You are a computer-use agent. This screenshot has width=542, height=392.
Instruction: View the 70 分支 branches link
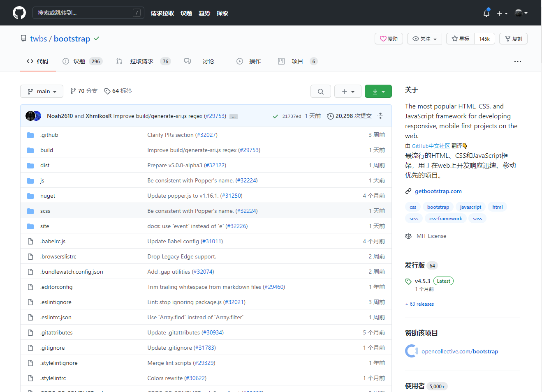[x=84, y=91]
